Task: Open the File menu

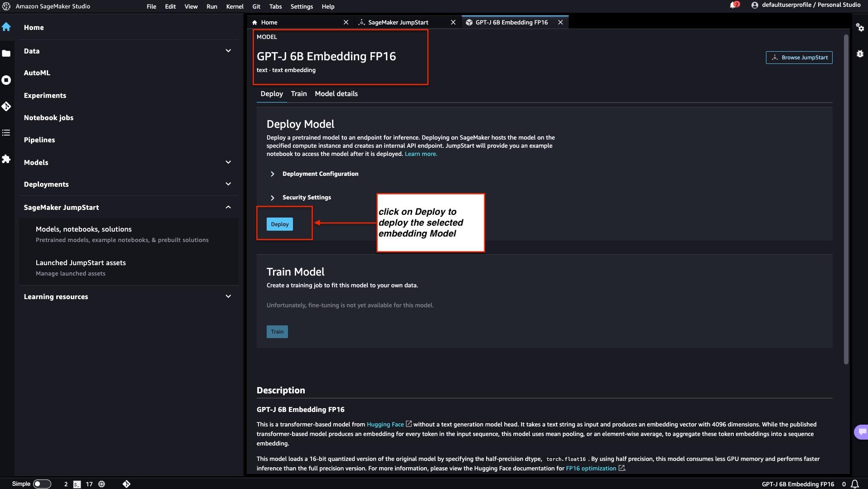Action: [x=151, y=6]
